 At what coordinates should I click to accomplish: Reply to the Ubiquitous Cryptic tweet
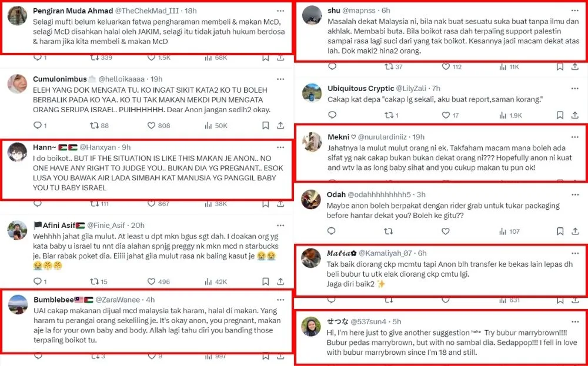pyautogui.click(x=332, y=115)
